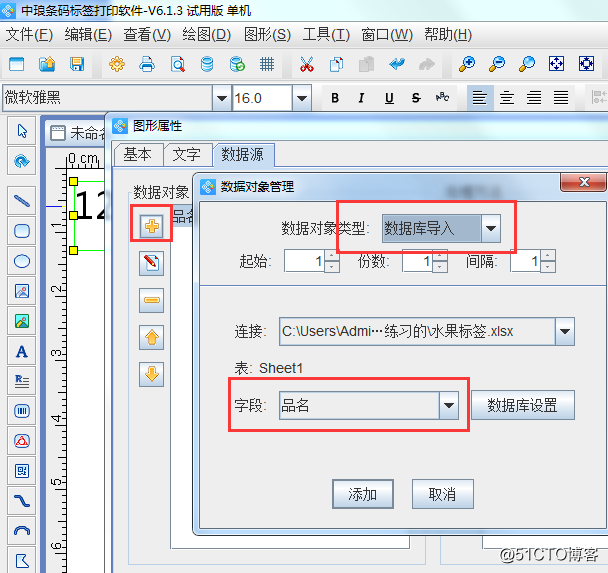Close the 数据对象管理 dialog
Screen dimensions: 608x573
[584, 182]
